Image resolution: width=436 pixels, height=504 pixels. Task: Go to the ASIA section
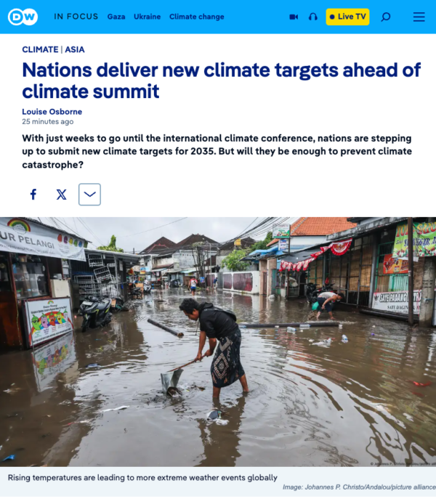point(75,49)
